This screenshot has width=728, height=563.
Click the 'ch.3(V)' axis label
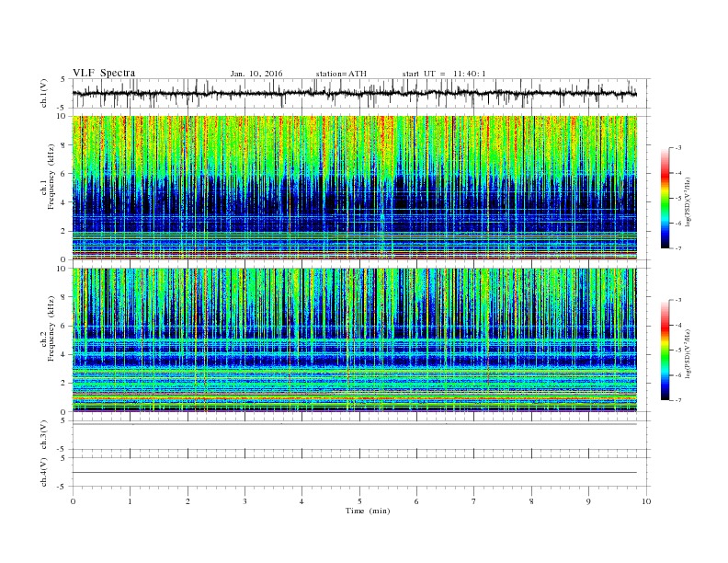point(44,435)
